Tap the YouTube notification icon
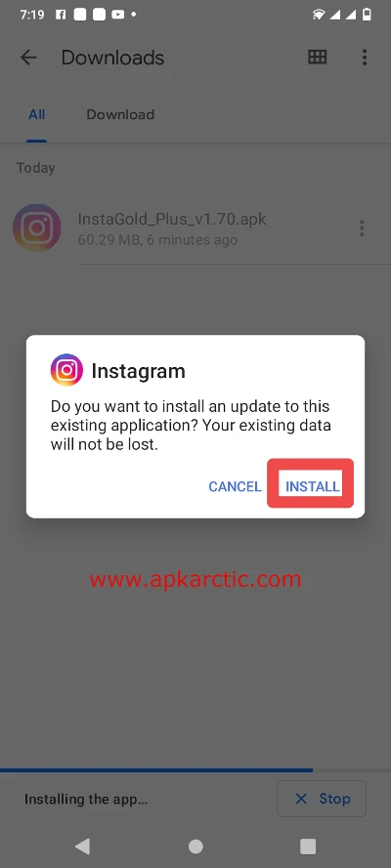391x868 pixels. click(117, 15)
